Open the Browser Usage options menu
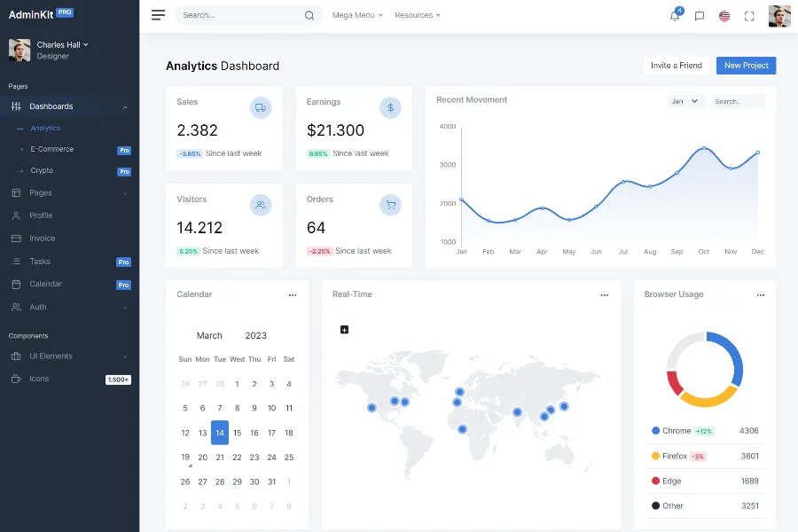The width and height of the screenshot is (798, 532). click(760, 295)
